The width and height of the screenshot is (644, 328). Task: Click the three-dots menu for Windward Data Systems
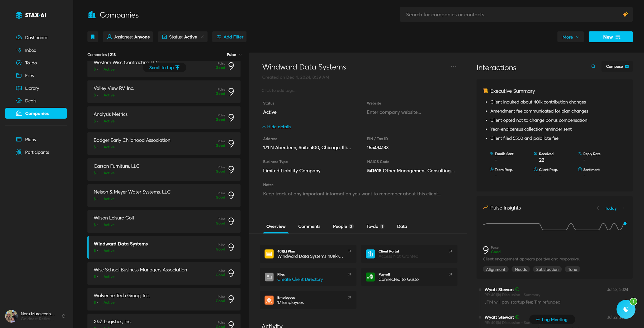pos(453,67)
